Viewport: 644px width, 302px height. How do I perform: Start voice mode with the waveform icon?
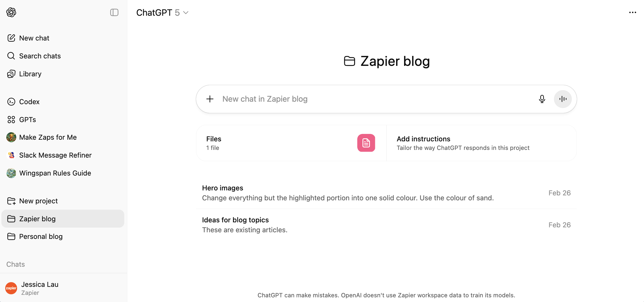[563, 99]
